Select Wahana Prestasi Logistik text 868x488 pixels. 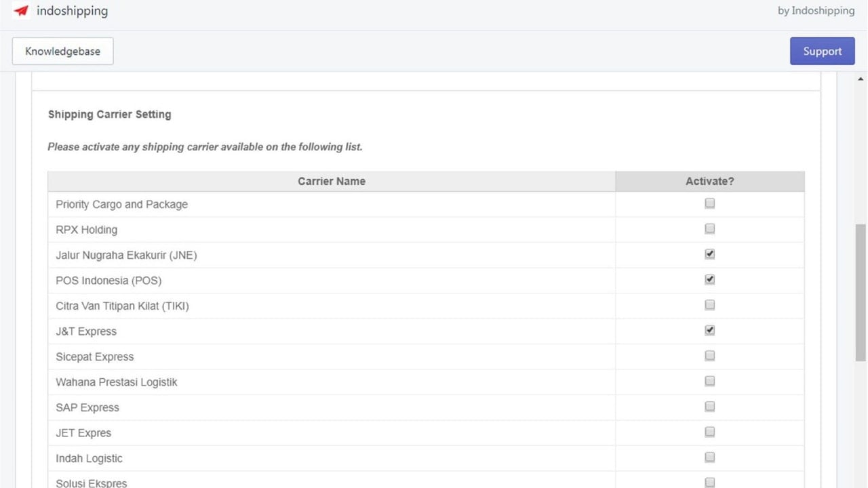point(117,382)
